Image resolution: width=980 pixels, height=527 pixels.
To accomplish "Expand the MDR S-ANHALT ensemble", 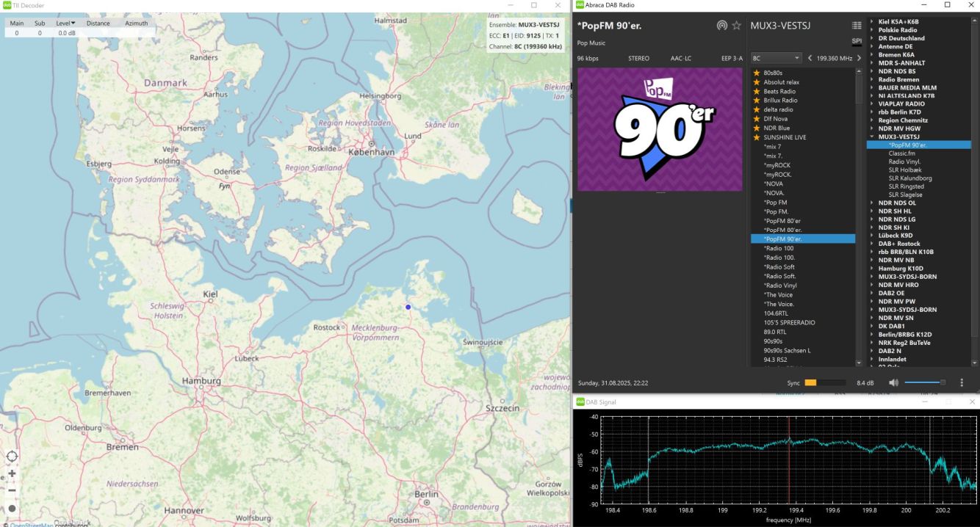I will coord(872,63).
